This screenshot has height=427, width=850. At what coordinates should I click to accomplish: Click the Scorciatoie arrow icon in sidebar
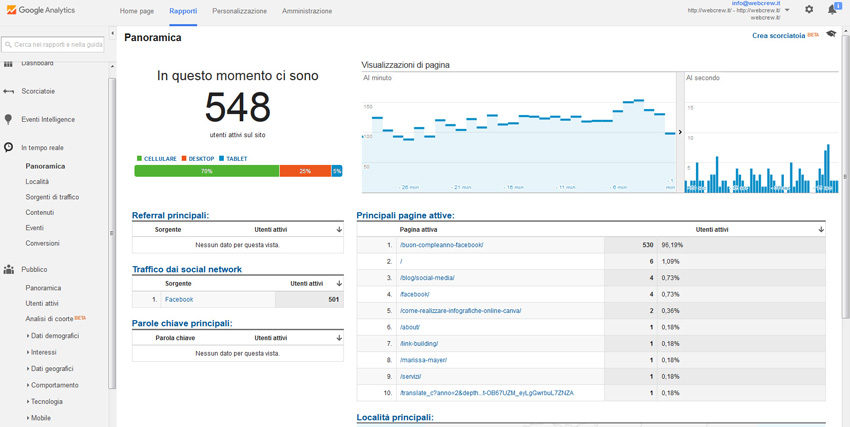(8, 91)
